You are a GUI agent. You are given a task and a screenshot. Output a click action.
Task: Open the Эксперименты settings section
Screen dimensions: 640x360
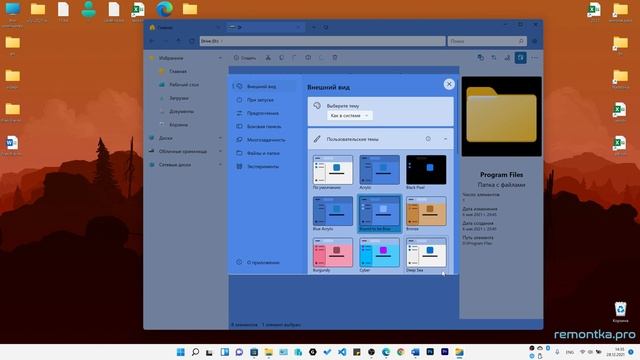coord(264,167)
